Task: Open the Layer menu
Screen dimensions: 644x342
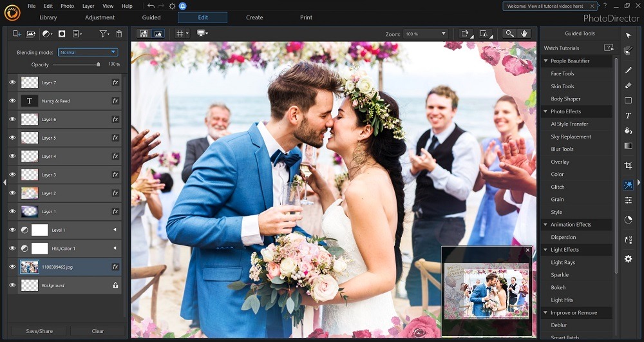Action: (x=87, y=6)
